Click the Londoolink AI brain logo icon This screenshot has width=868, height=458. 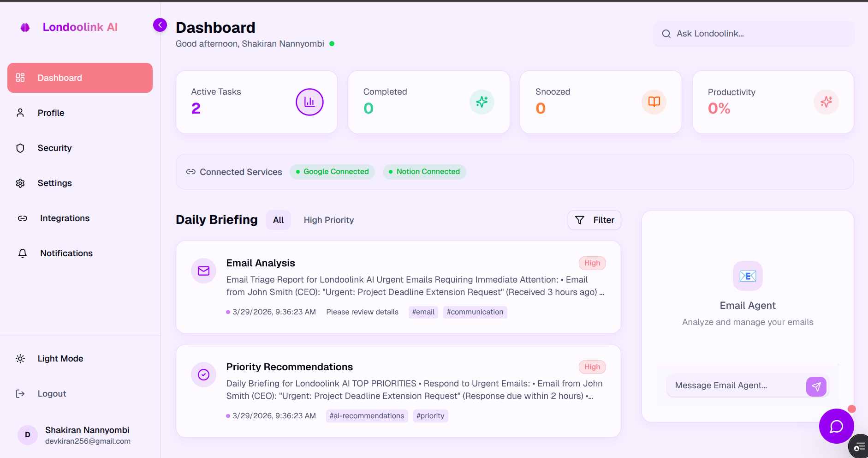click(25, 28)
